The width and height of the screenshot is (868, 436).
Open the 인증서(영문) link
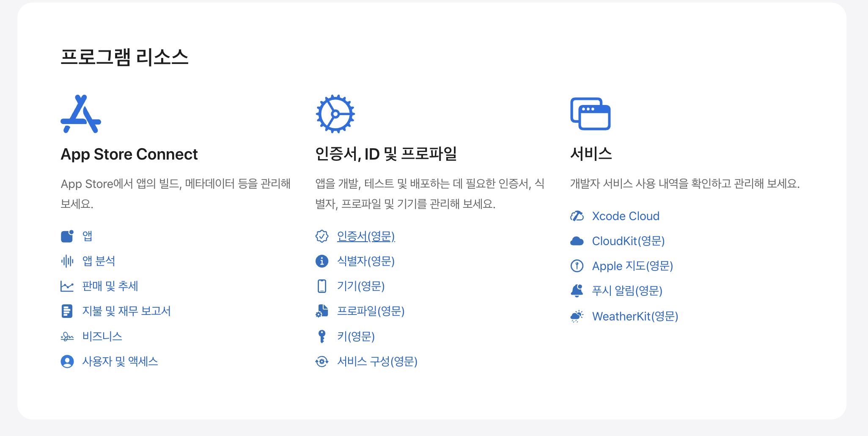coord(366,236)
